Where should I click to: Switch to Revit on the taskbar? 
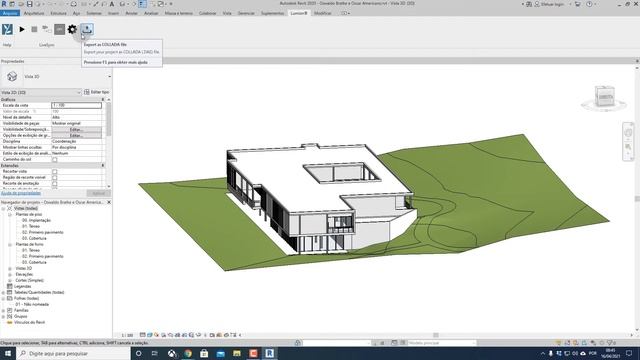point(269,353)
